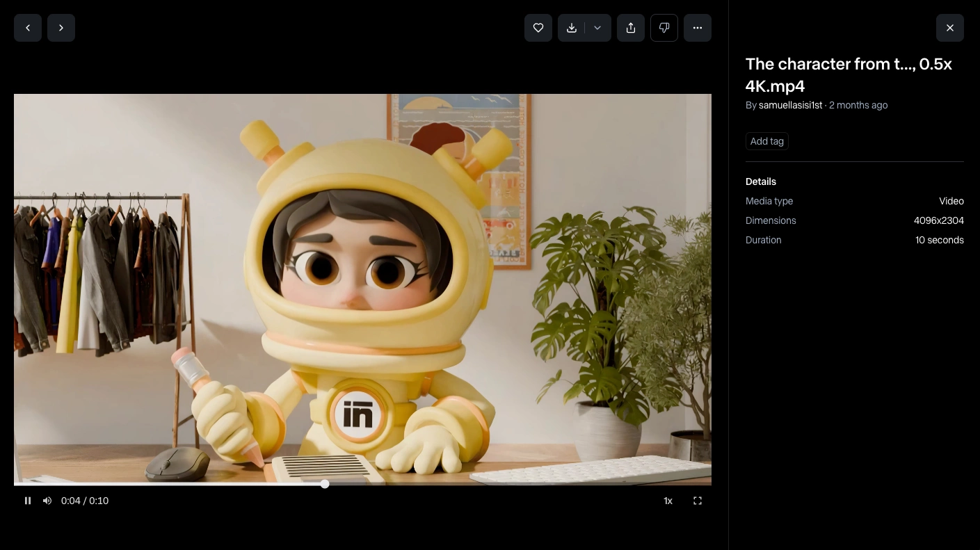Click the 2 months ago timestamp

(858, 105)
